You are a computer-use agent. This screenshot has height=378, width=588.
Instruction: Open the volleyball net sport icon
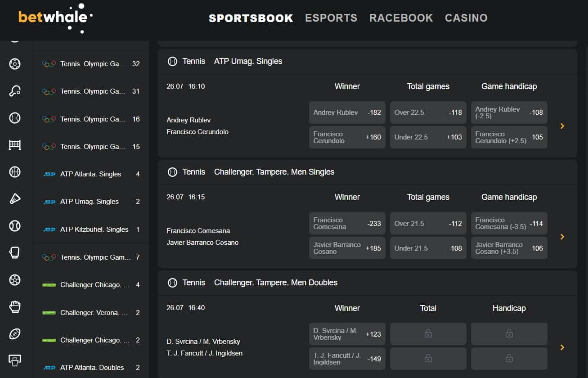pyautogui.click(x=15, y=145)
